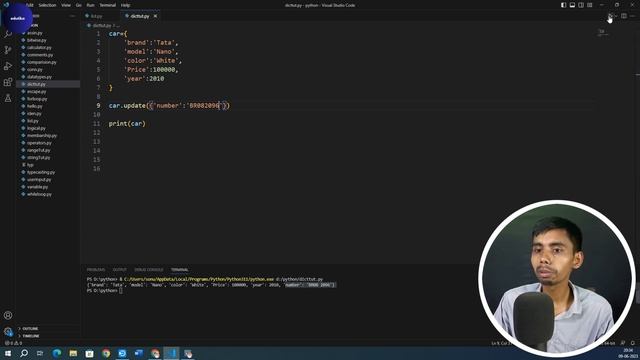640x360 pixels.
Task: Select dicttut.py in the explorer
Action: click(48, 84)
